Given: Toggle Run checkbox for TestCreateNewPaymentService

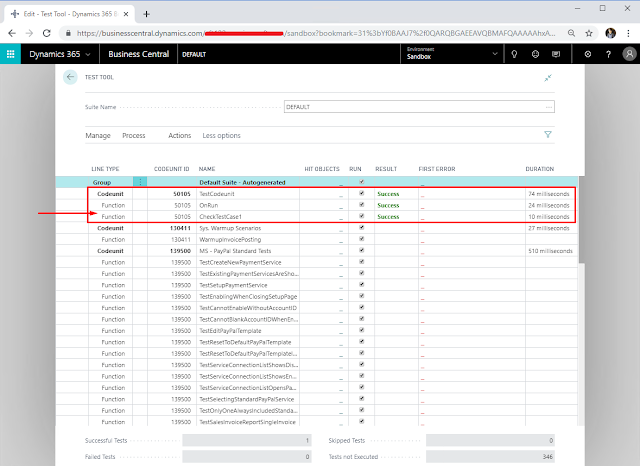Looking at the screenshot, I should point(361,262).
